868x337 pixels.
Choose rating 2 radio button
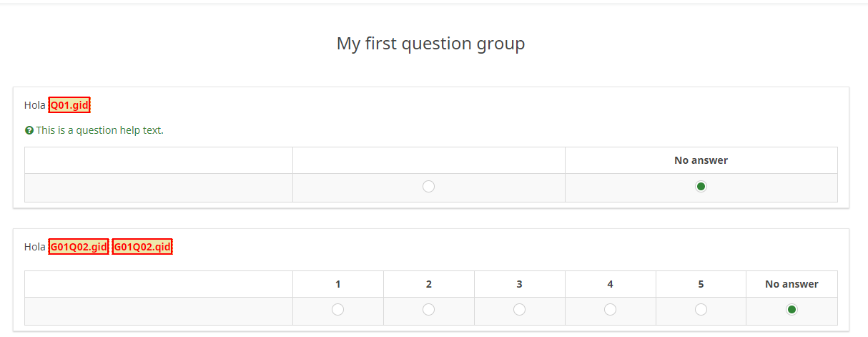(x=428, y=310)
